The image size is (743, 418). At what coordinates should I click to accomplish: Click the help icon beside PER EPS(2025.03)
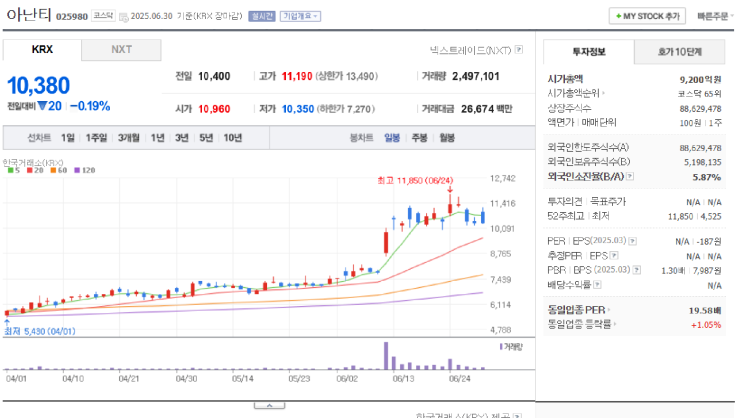pos(633,241)
